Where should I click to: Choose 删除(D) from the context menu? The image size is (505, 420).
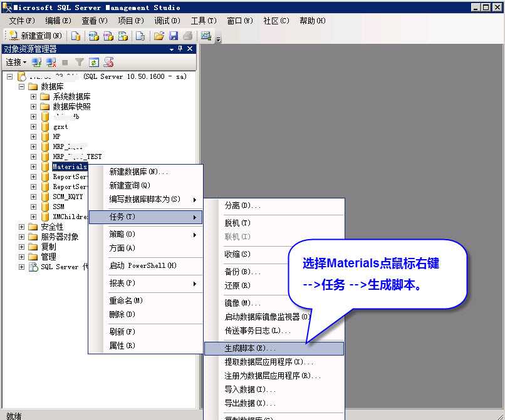146,314
